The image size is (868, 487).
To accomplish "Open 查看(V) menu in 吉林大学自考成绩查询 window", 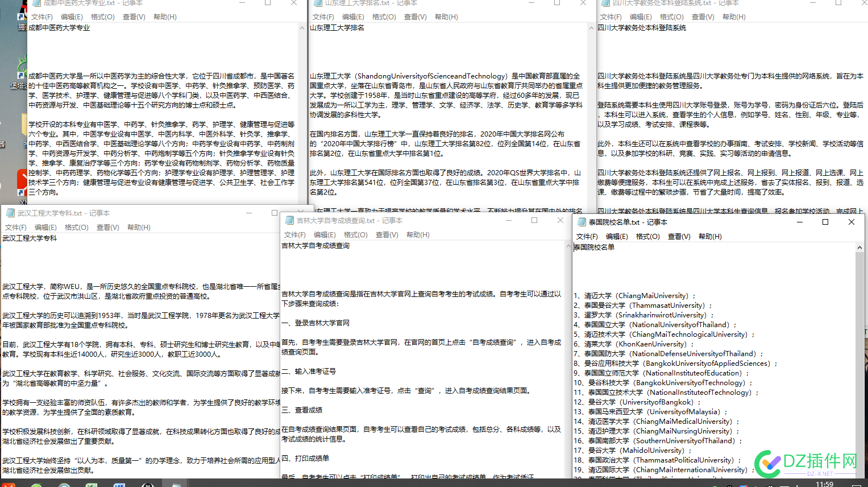I will tap(387, 235).
